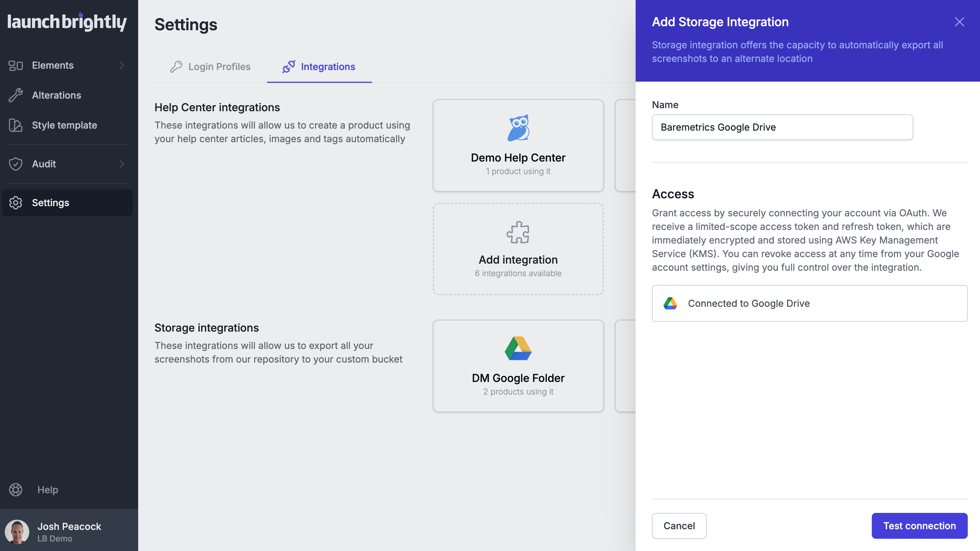Expand the Audit submenu chevron

122,164
